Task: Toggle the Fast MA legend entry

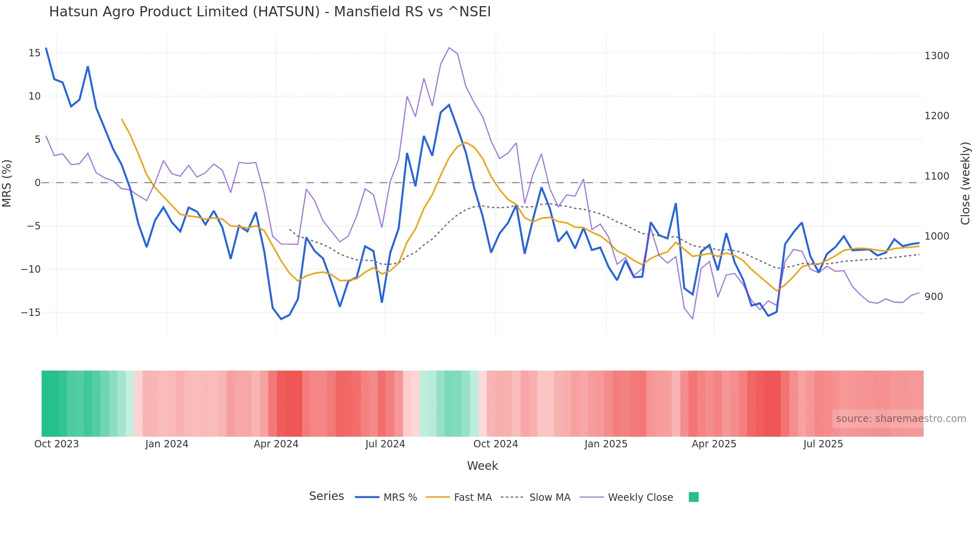Action: tap(459, 497)
